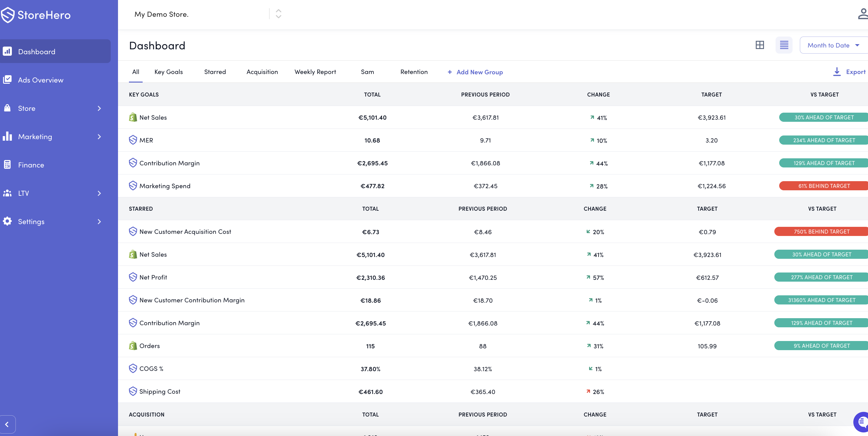Select the Weekly Report tab
Screen dimensions: 868x436
click(x=315, y=72)
